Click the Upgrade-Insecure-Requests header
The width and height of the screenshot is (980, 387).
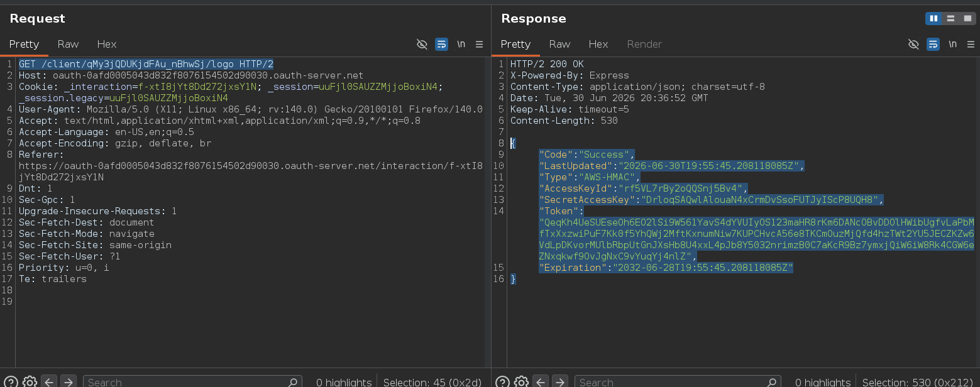click(x=97, y=211)
